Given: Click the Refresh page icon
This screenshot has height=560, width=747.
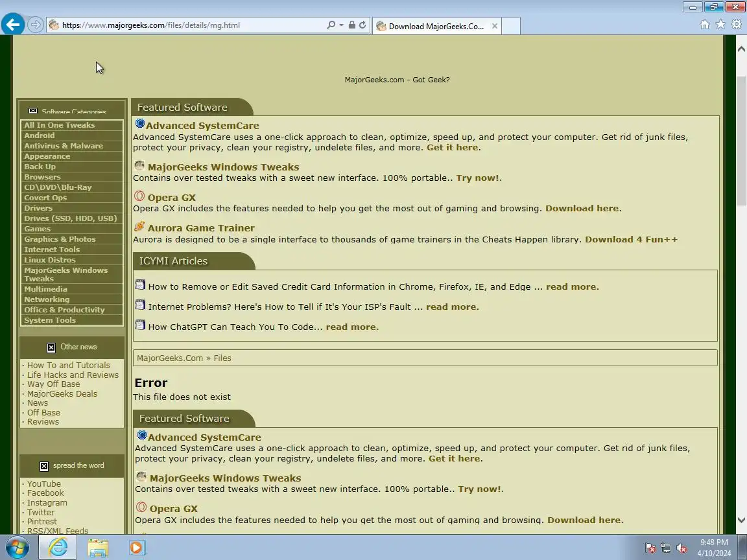Looking at the screenshot, I should pyautogui.click(x=362, y=25).
